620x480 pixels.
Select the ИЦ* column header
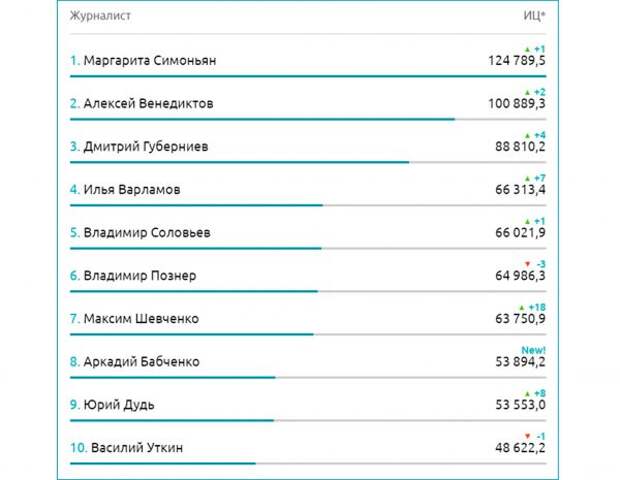pos(534,15)
